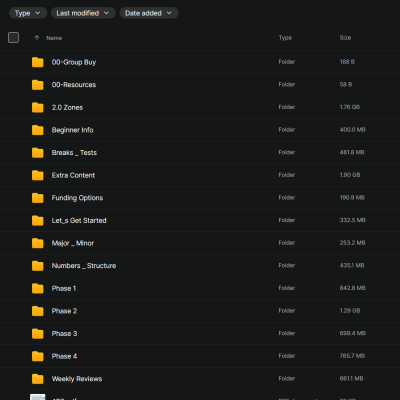The height and width of the screenshot is (400, 400).
Task: Click the 2.0 Zones folder icon
Action: pyautogui.click(x=38, y=107)
